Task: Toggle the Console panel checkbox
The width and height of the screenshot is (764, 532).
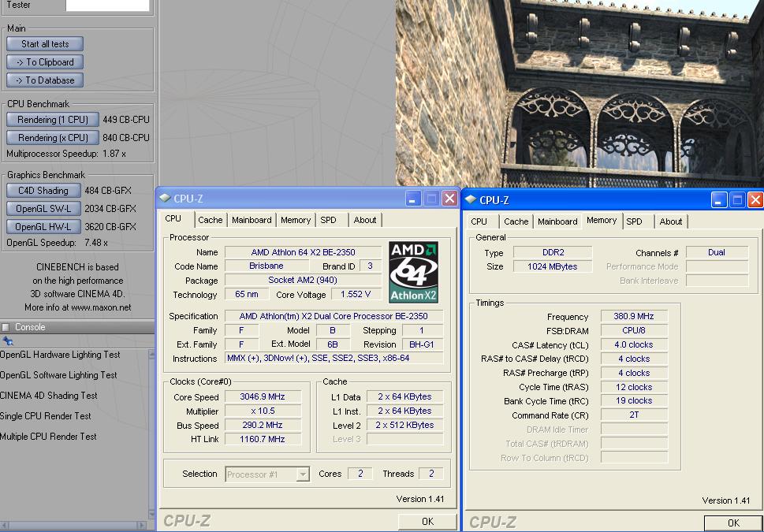Action: pyautogui.click(x=6, y=327)
